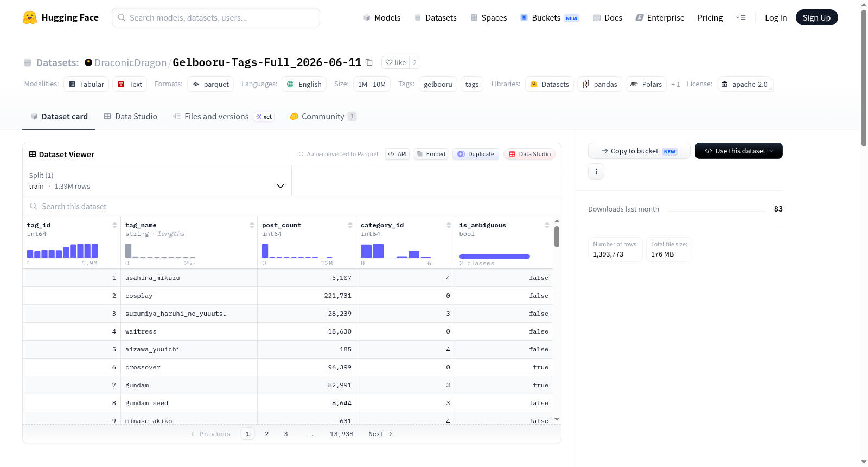Focus the Search this dataset field
Viewport: 868px width, 467px height.
tap(292, 206)
